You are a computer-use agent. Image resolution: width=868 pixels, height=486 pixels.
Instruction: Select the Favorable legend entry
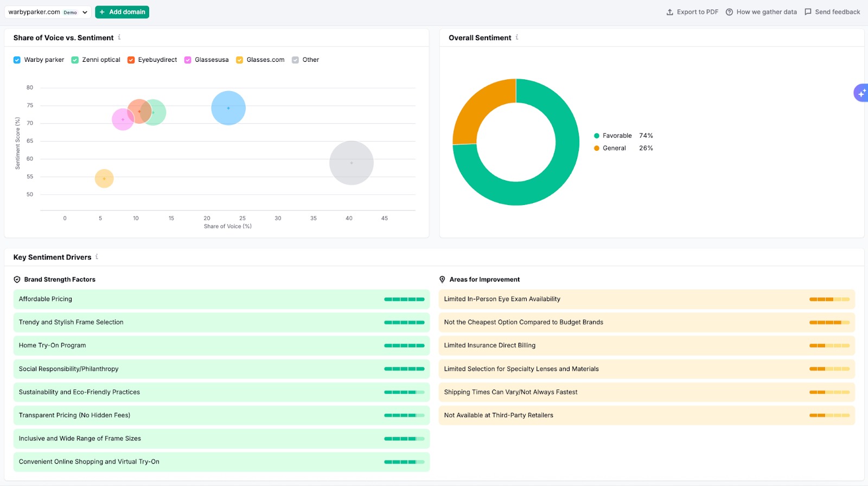pos(617,136)
